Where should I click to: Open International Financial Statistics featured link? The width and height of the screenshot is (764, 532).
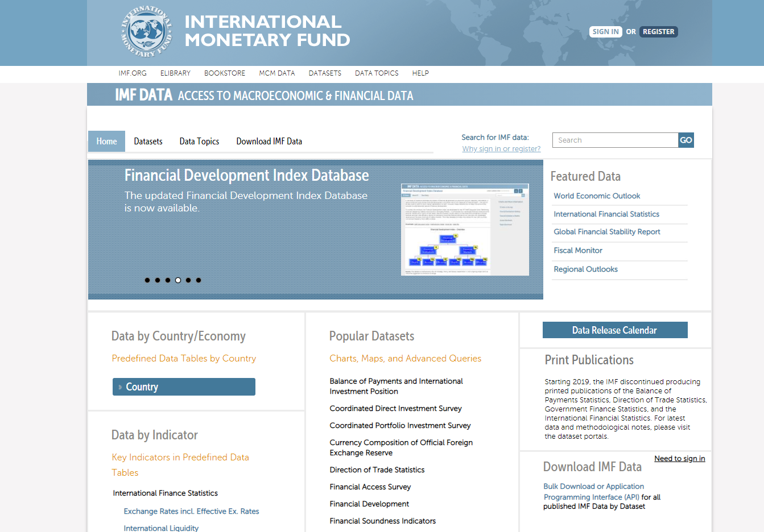(x=606, y=214)
